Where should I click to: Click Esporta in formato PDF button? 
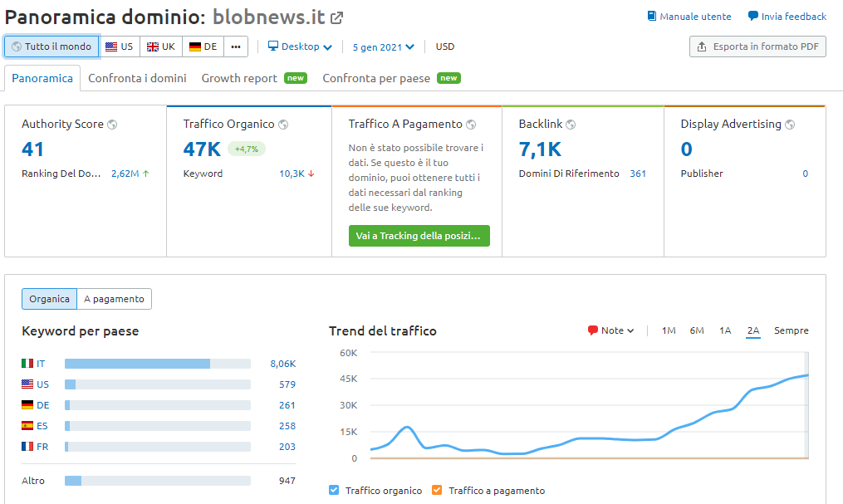click(x=757, y=46)
